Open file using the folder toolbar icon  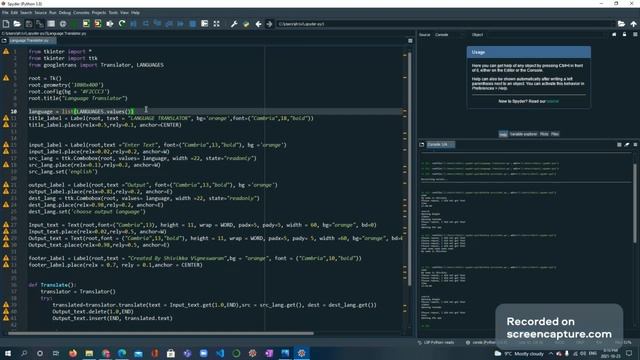17,24
